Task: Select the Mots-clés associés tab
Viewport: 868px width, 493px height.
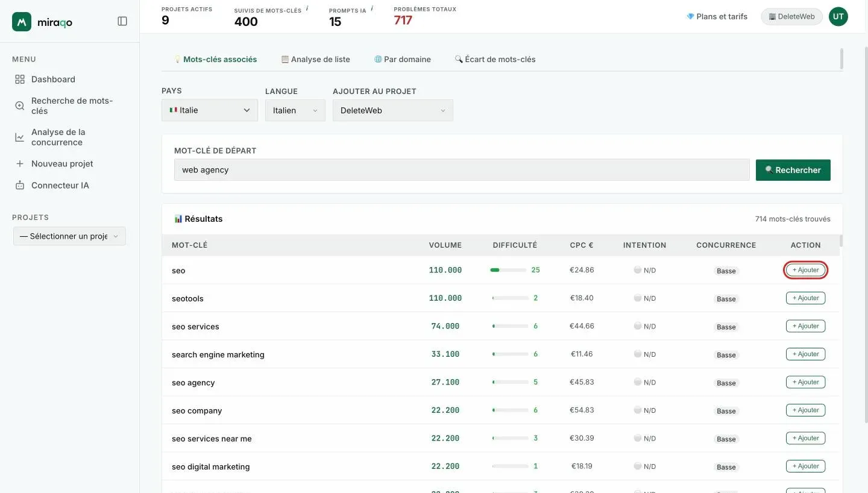Action: [215, 59]
